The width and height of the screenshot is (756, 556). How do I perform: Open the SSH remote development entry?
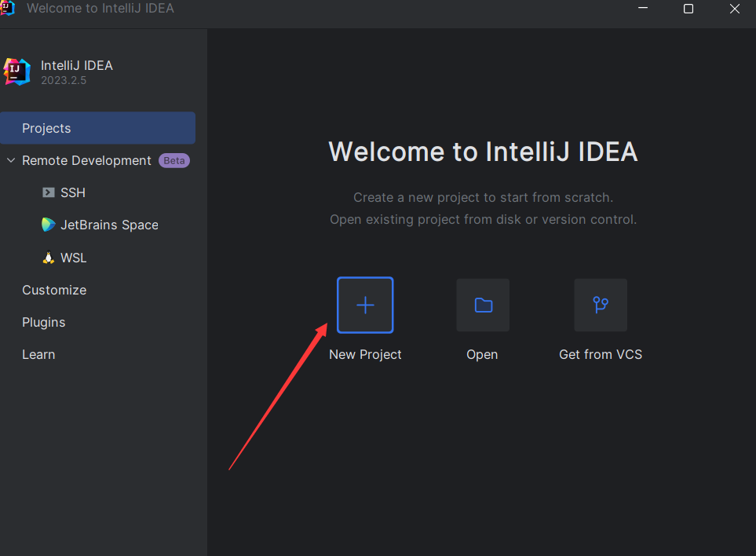click(x=73, y=193)
